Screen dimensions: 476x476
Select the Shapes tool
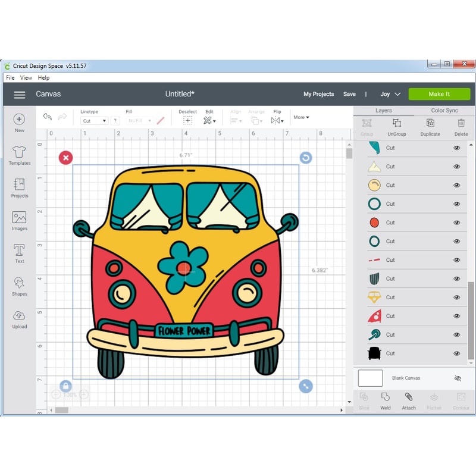click(19, 286)
